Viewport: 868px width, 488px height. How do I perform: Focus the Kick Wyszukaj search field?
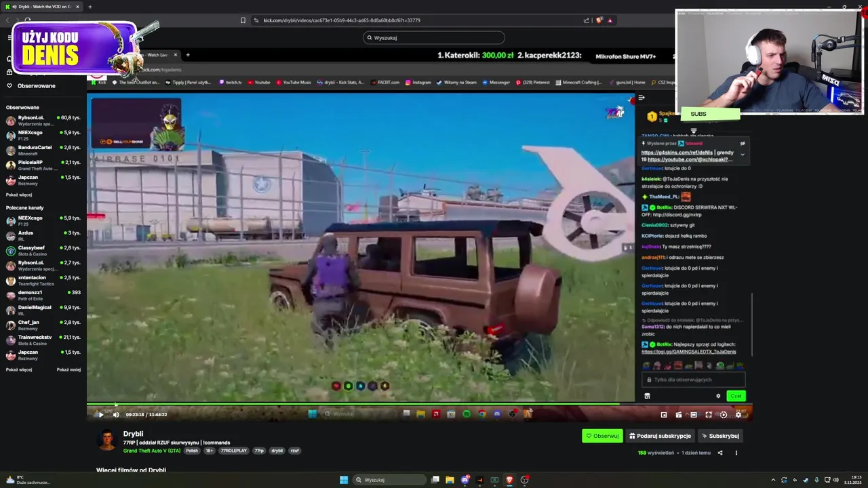point(434,38)
